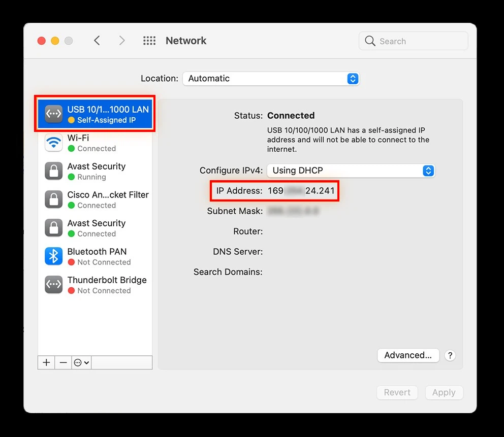This screenshot has height=437, width=504.
Task: Click the Wi-Fi signal icon
Action: 53,143
